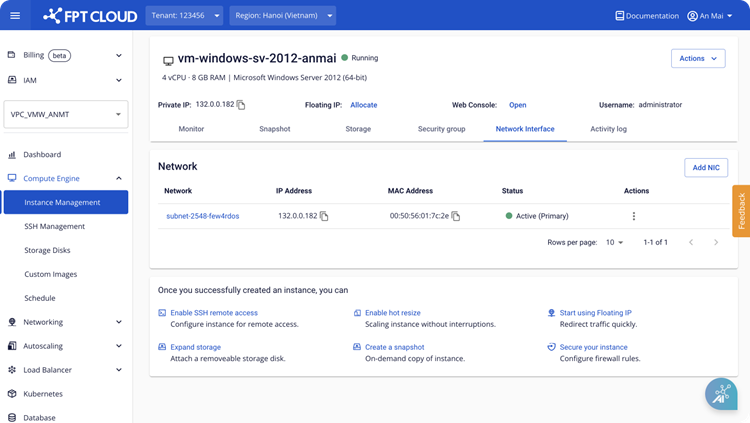The width and height of the screenshot is (750, 423).
Task: Change rows per page value
Action: tap(614, 242)
